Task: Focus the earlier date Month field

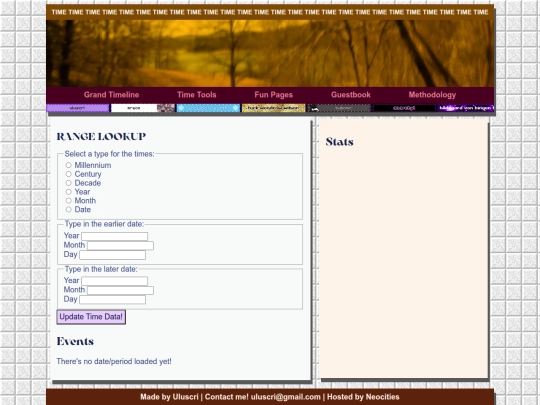Action: pos(120,246)
